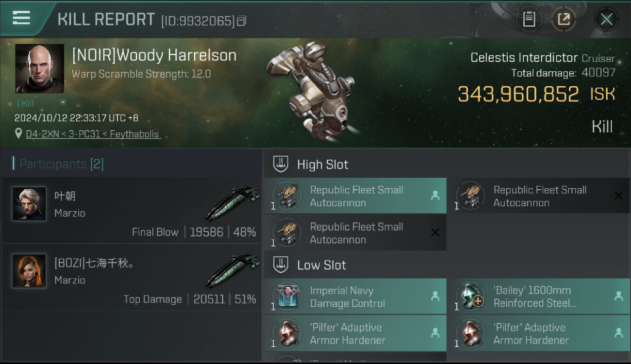Click the destroyed X on the second Autocannon
631x364 pixels.
click(618, 196)
